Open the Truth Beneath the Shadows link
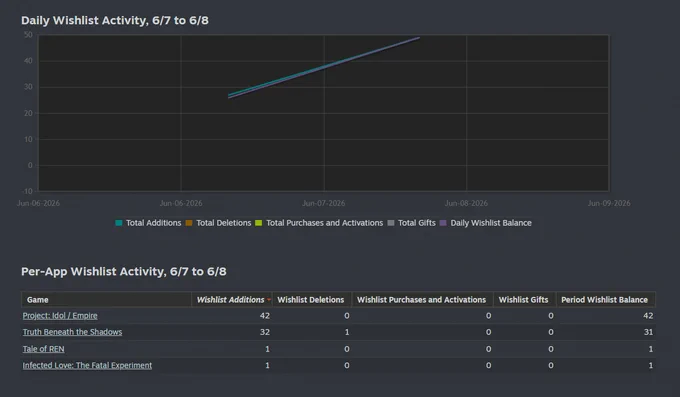This screenshot has width=680, height=397. click(x=72, y=332)
